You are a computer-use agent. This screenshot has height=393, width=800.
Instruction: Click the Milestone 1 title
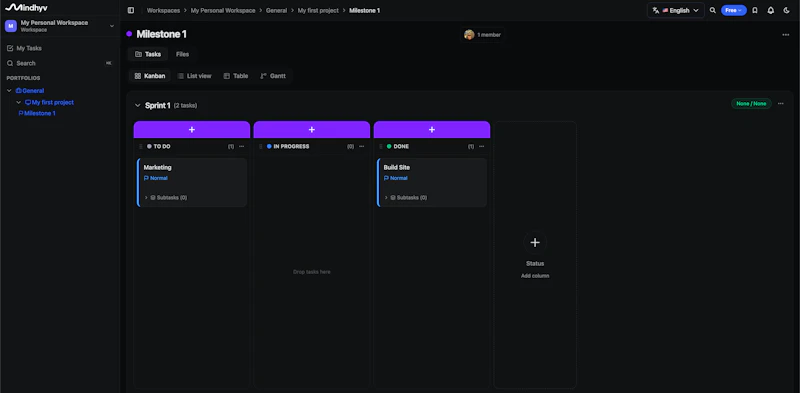point(162,34)
